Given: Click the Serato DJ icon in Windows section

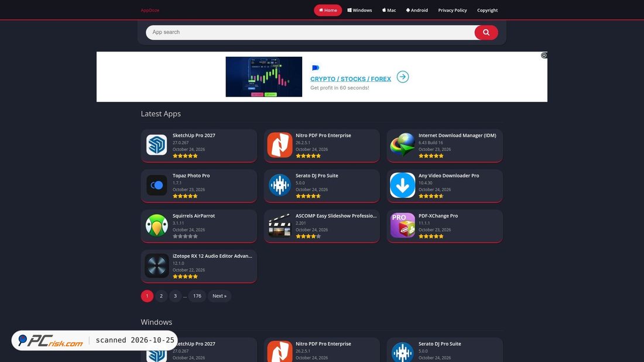Looking at the screenshot, I should (403, 351).
